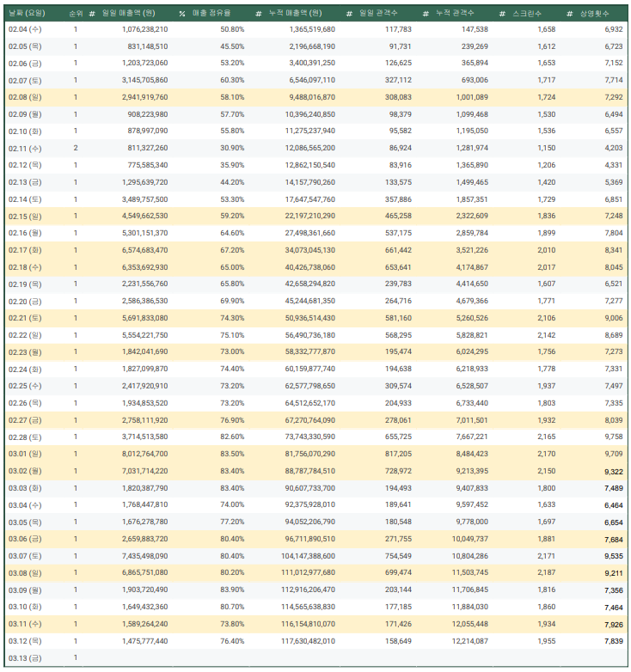Click the number icon beside 누적 관객수 header

(x=426, y=15)
